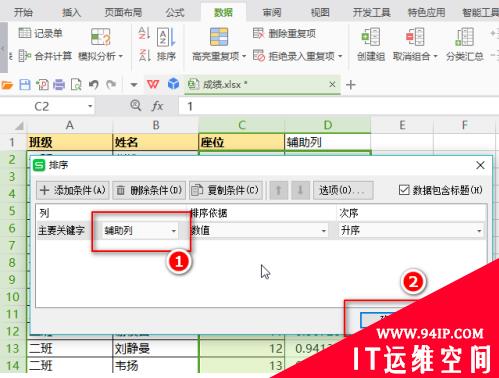Click the 选项(O)... button
The width and height of the screenshot is (499, 378).
[x=343, y=190]
